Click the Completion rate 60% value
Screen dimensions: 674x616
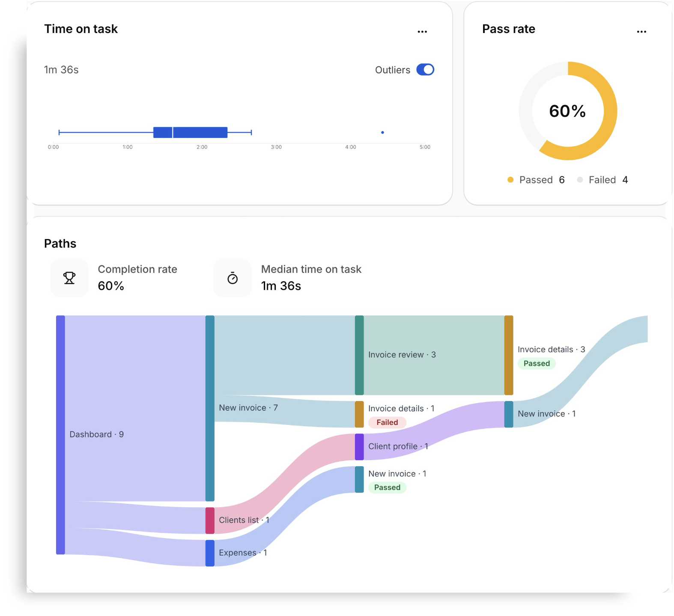[111, 286]
